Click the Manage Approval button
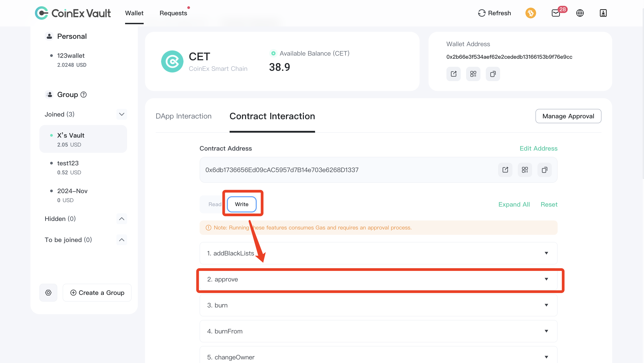This screenshot has width=644, height=363. pos(568,116)
